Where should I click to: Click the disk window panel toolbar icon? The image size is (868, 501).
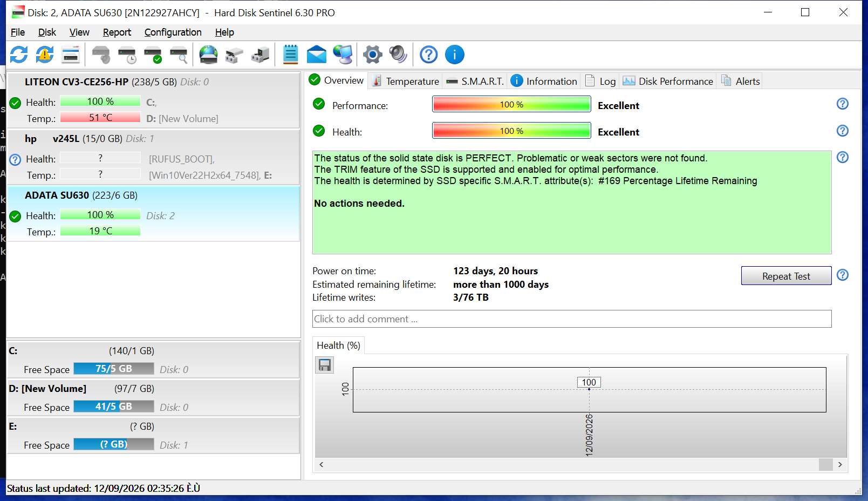(71, 55)
